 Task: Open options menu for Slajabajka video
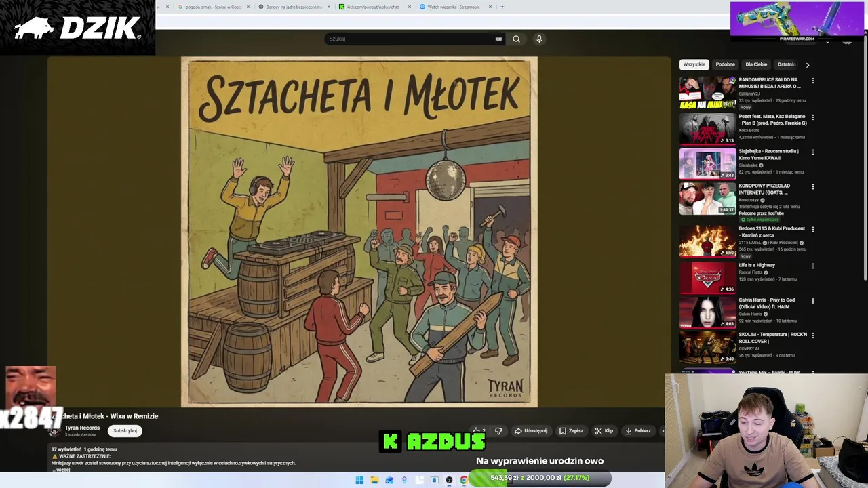tap(812, 152)
